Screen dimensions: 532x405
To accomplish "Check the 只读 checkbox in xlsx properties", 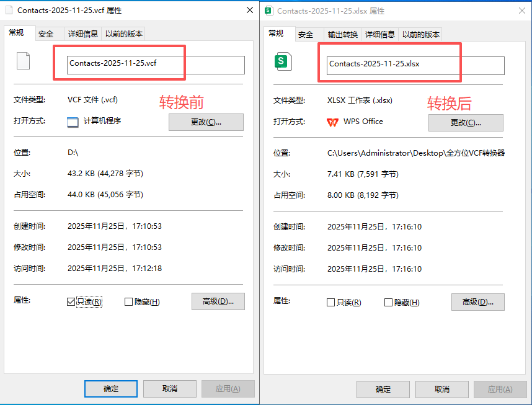I will point(330,303).
